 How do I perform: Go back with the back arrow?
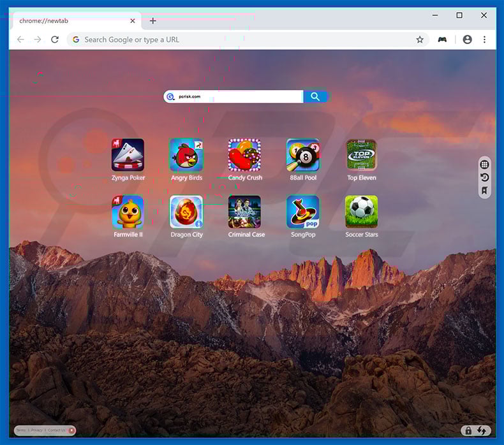tap(20, 40)
